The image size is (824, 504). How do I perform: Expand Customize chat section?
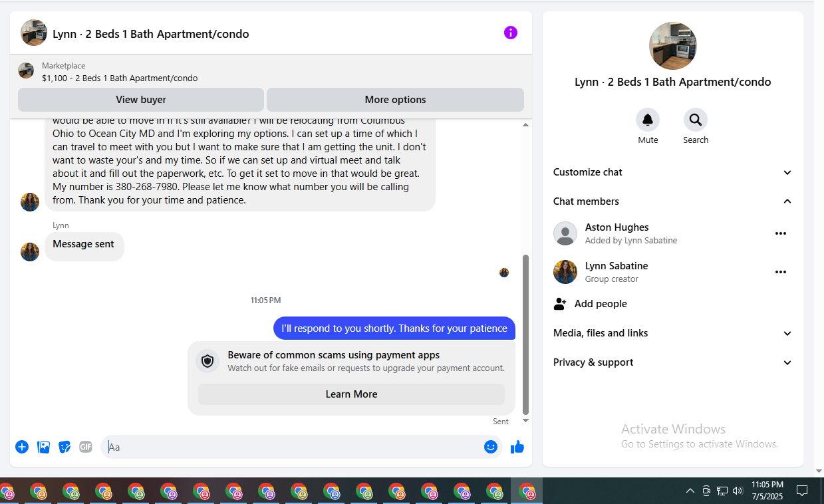click(673, 172)
